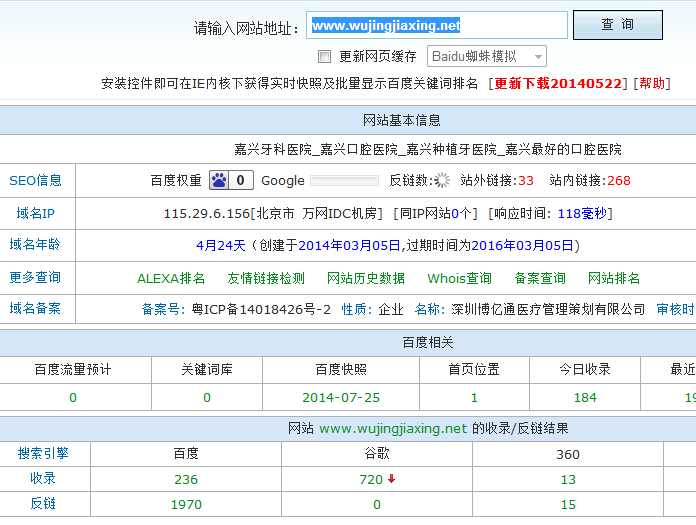Open the 备案查询 link
Viewport: 696px width, 525px height.
(540, 278)
